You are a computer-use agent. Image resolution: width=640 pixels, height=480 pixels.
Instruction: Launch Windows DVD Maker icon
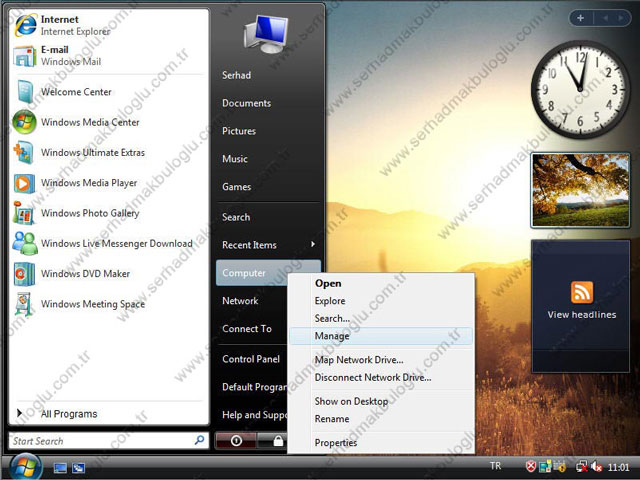click(24, 273)
